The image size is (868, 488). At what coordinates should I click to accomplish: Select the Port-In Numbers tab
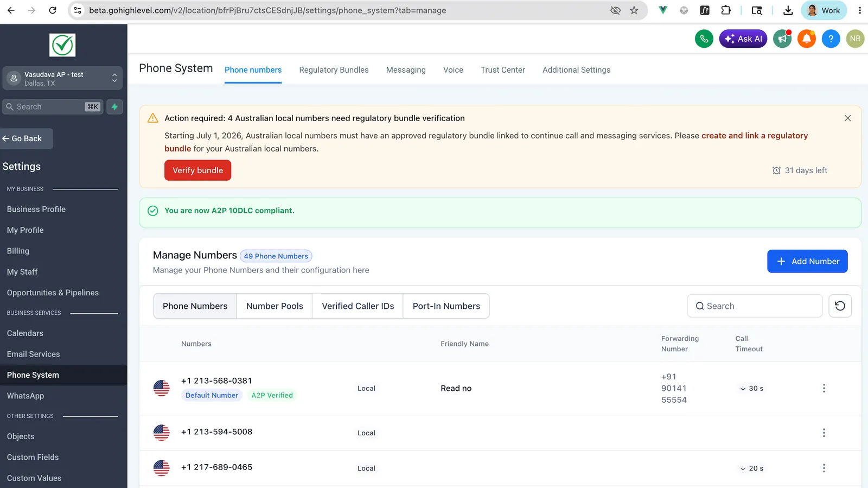point(446,306)
